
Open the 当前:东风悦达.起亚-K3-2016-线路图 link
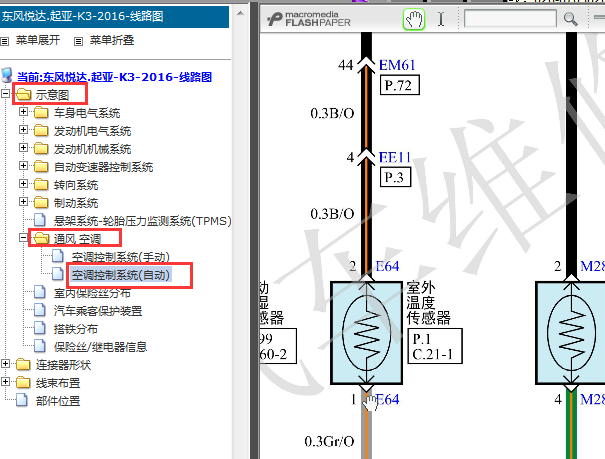(x=114, y=77)
